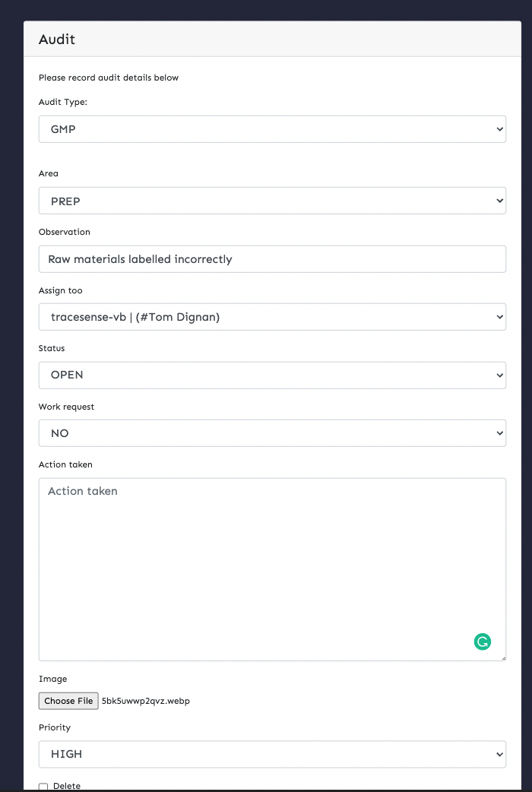This screenshot has width=532, height=792.
Task: Click the Action taken resize handle
Action: click(502, 657)
